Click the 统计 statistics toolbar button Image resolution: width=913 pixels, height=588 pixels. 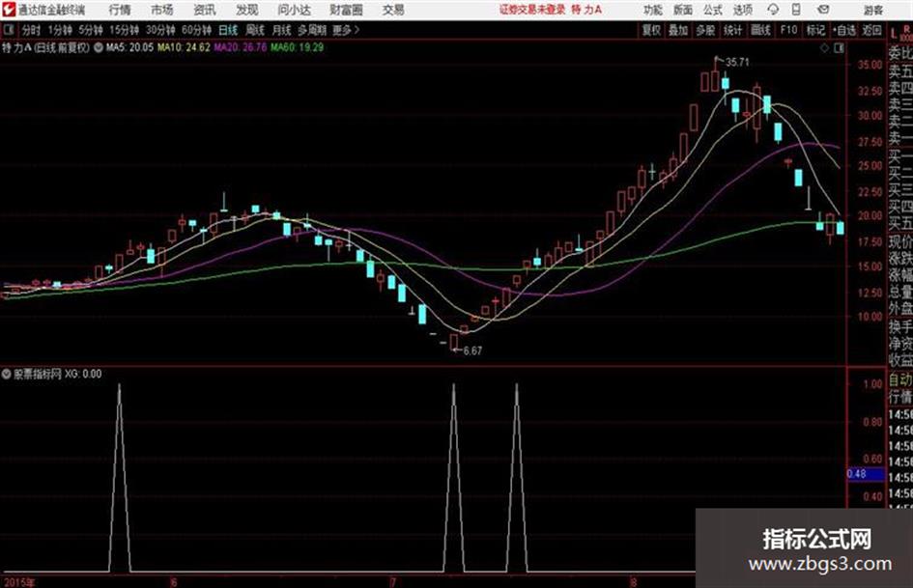(x=733, y=30)
